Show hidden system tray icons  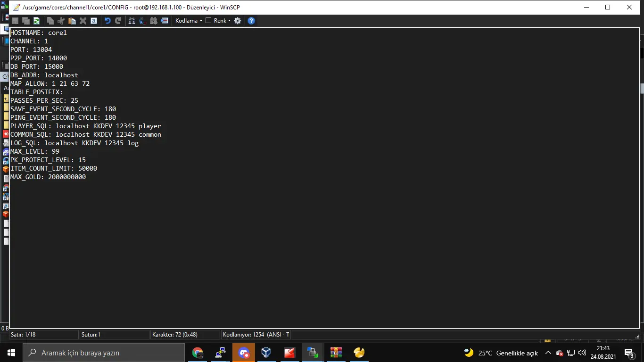548,353
